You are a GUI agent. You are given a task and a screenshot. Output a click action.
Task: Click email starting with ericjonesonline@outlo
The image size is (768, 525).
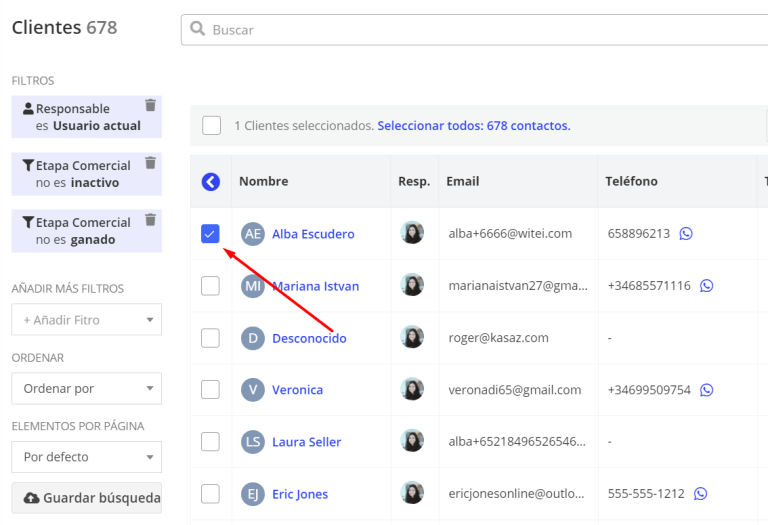(516, 494)
